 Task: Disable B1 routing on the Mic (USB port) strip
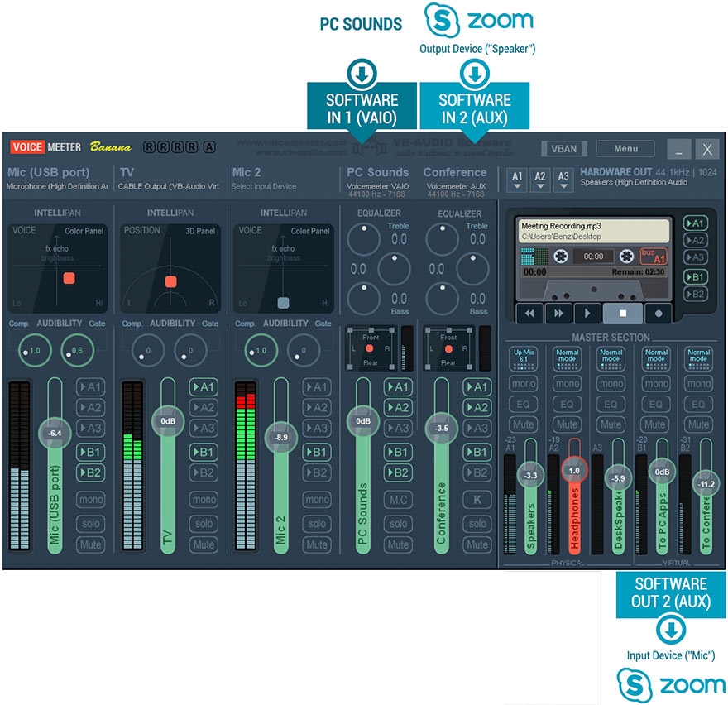pos(90,452)
